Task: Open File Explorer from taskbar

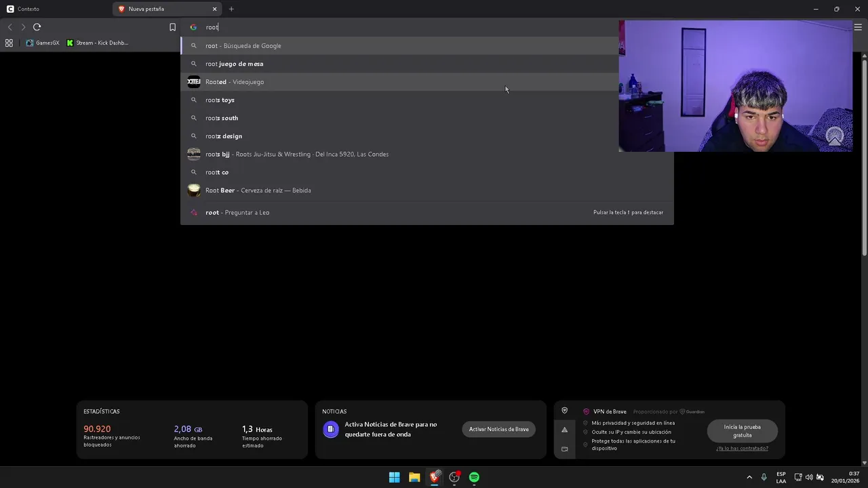Action: (x=414, y=477)
